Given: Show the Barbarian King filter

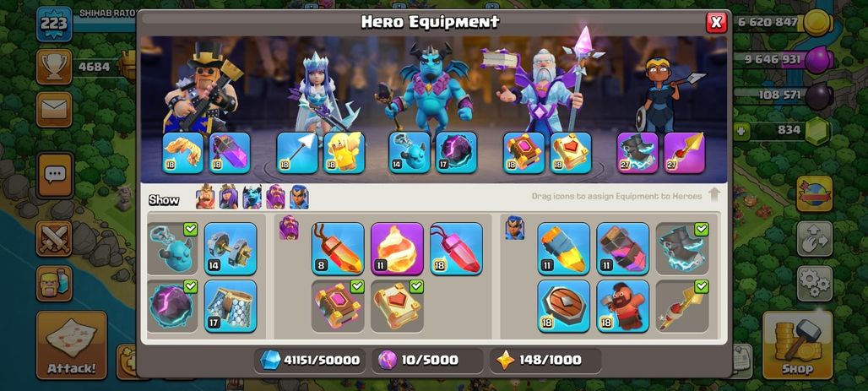Looking at the screenshot, I should 205,197.
